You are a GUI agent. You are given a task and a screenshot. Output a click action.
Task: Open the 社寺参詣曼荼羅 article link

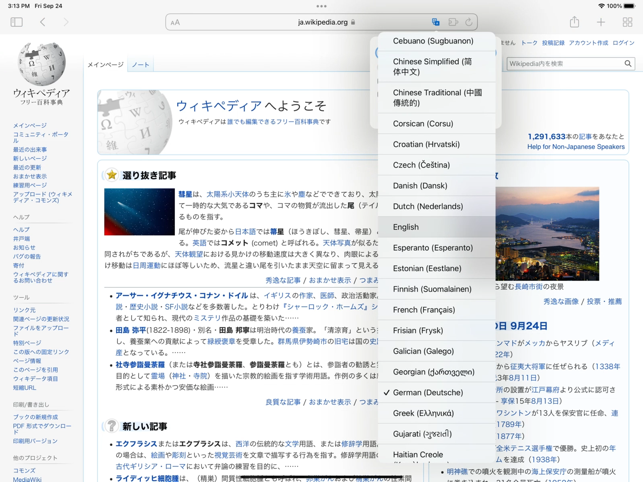(140, 364)
